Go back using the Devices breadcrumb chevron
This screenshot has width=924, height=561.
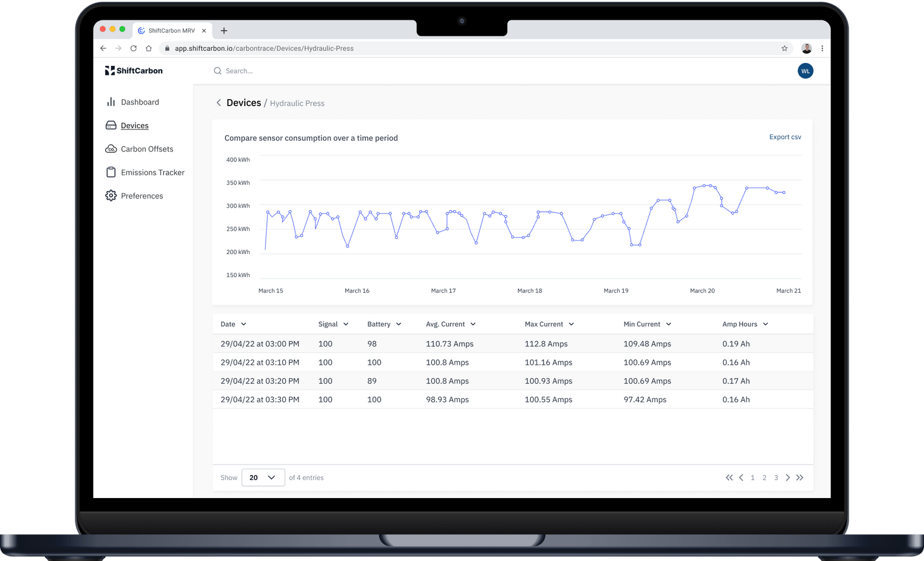[x=218, y=103]
